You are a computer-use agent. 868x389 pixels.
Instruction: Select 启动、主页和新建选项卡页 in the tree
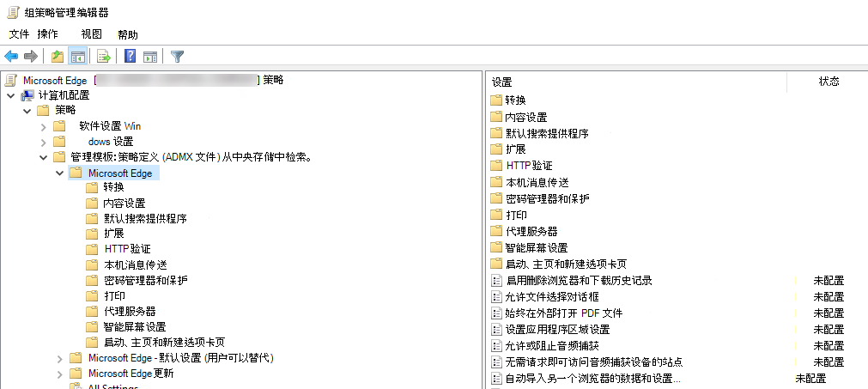164,342
